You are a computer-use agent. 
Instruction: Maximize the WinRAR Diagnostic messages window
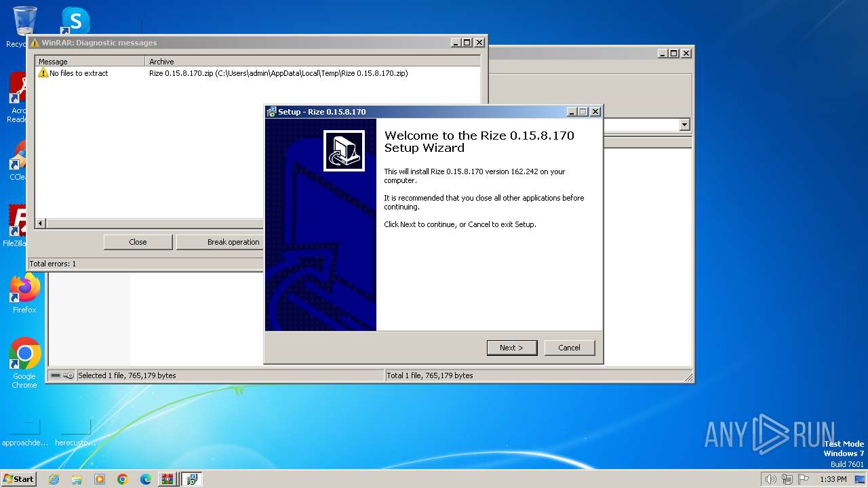(x=467, y=42)
